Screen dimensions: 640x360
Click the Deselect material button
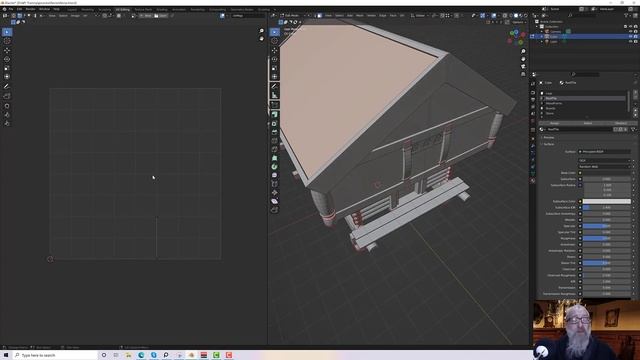621,123
